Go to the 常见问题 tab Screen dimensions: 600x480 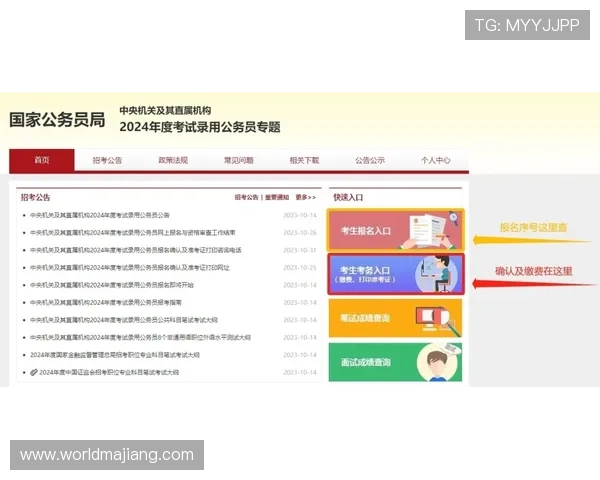[x=239, y=160]
